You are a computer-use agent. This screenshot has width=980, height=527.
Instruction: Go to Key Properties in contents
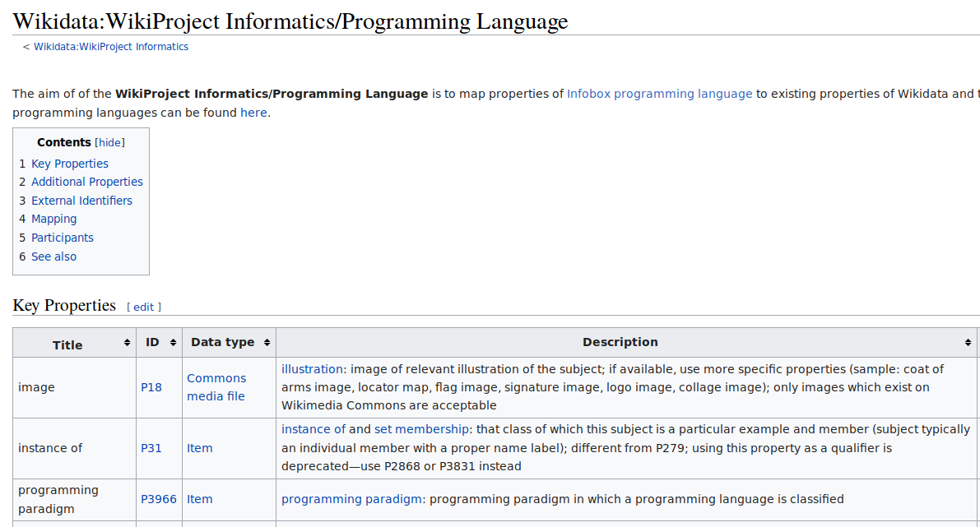(x=70, y=164)
